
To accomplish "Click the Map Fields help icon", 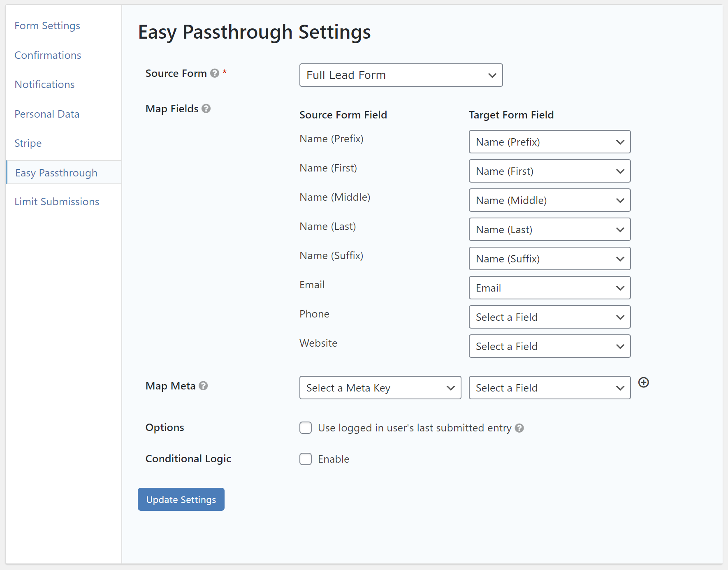I will click(x=206, y=109).
